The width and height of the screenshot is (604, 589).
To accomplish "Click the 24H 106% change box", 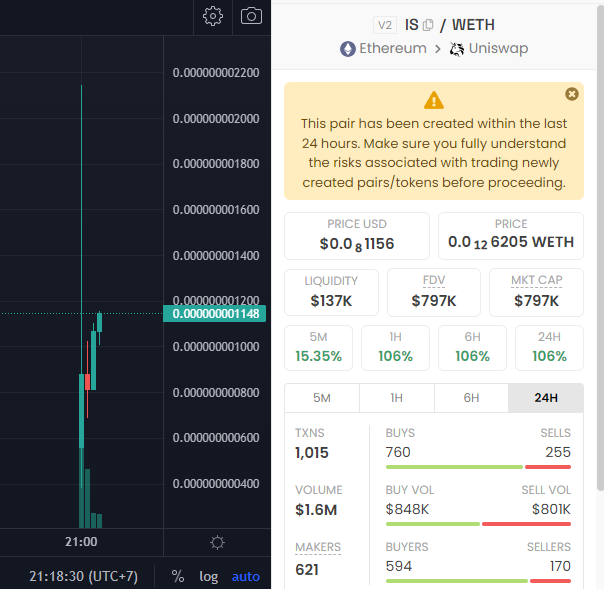I will pos(549,348).
